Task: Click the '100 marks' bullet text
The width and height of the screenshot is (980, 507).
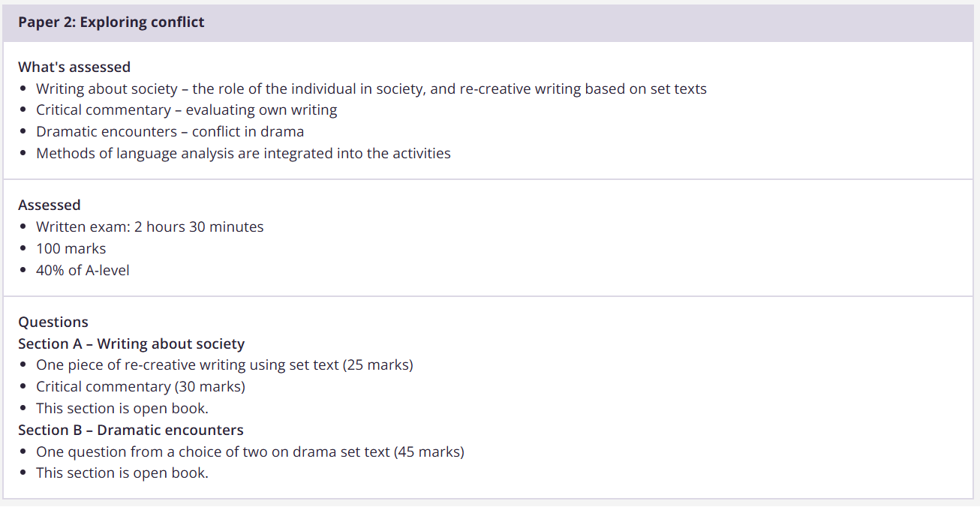Action: pyautogui.click(x=71, y=248)
